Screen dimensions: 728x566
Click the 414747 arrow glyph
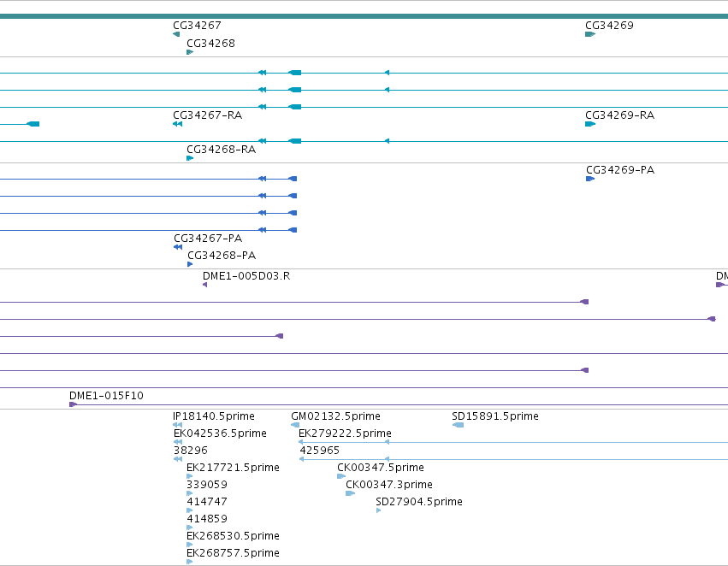[x=189, y=510]
